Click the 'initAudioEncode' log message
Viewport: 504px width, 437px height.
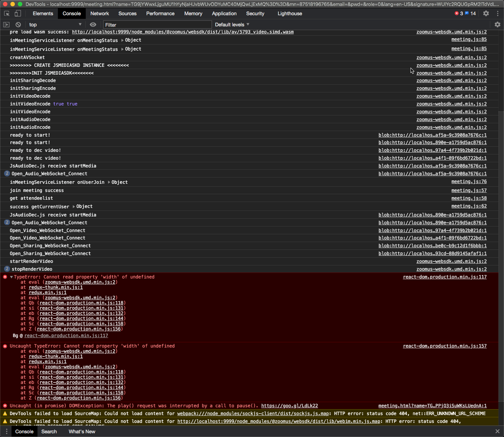tap(30, 127)
